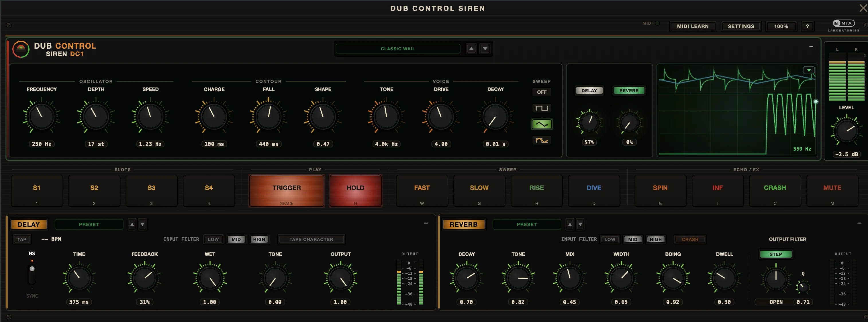The width and height of the screenshot is (868, 322).
Task: Select the square wave sweep shape
Action: point(542,108)
